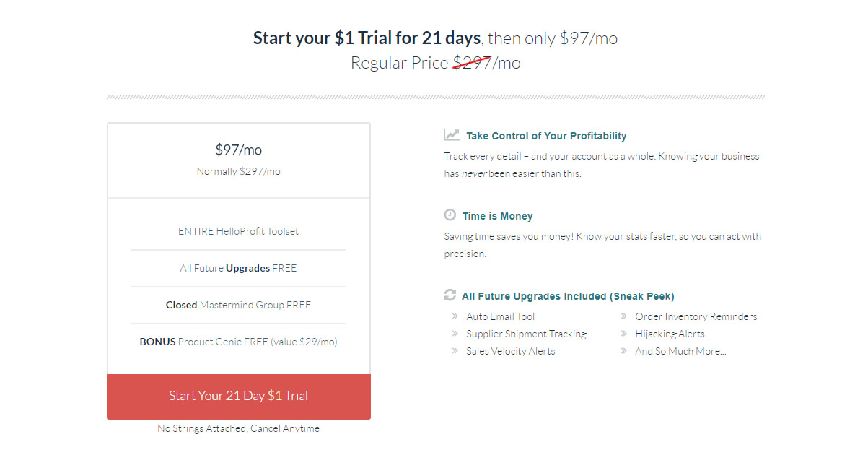Click the chevron bullet before Hijacking Alerts

[624, 334]
